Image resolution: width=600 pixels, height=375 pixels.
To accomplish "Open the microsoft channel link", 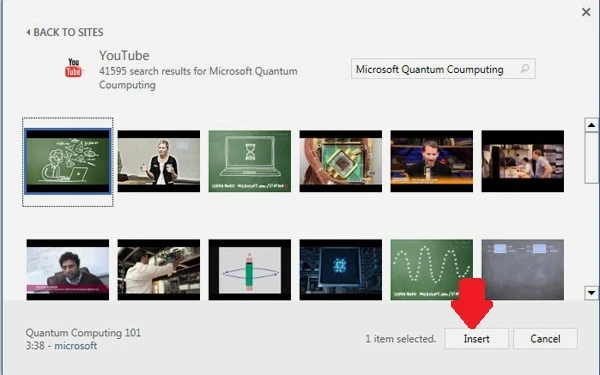I will point(75,346).
